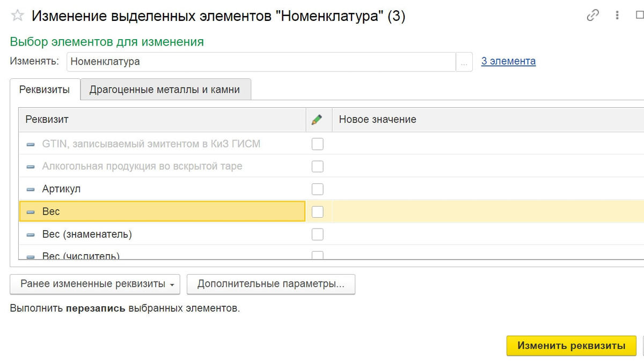Click the minus icon beside Артикул row
The width and height of the screenshot is (644, 361).
tap(31, 189)
